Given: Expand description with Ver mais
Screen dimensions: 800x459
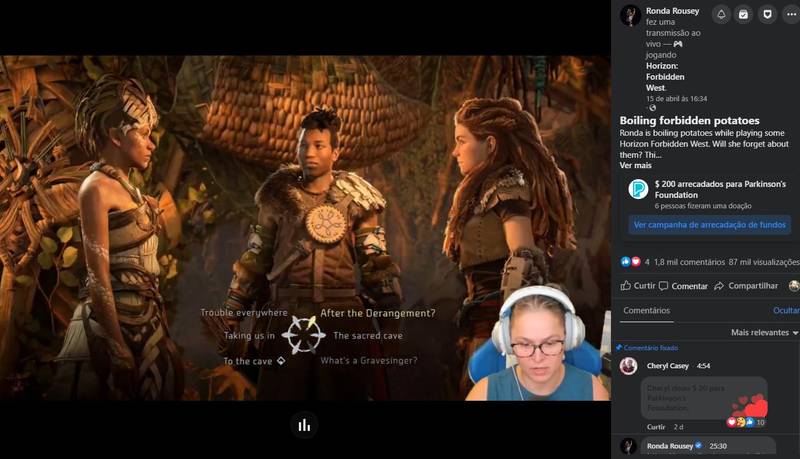Looking at the screenshot, I should [635, 165].
